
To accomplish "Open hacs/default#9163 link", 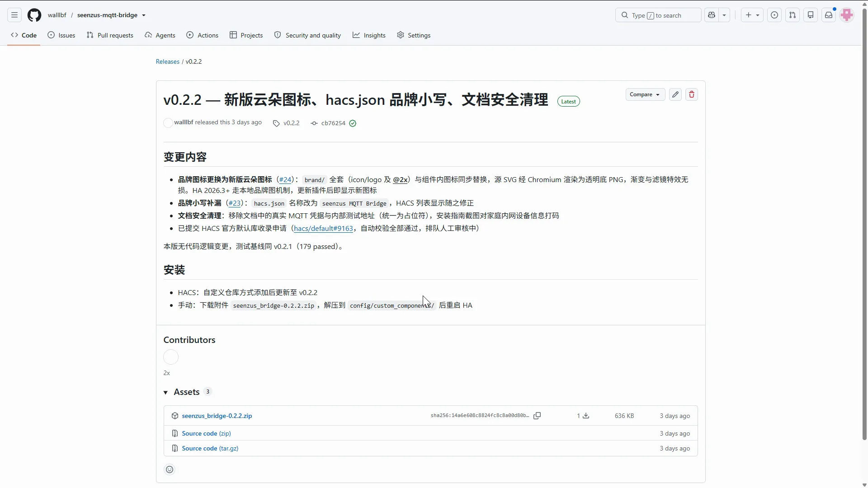I will click(323, 228).
